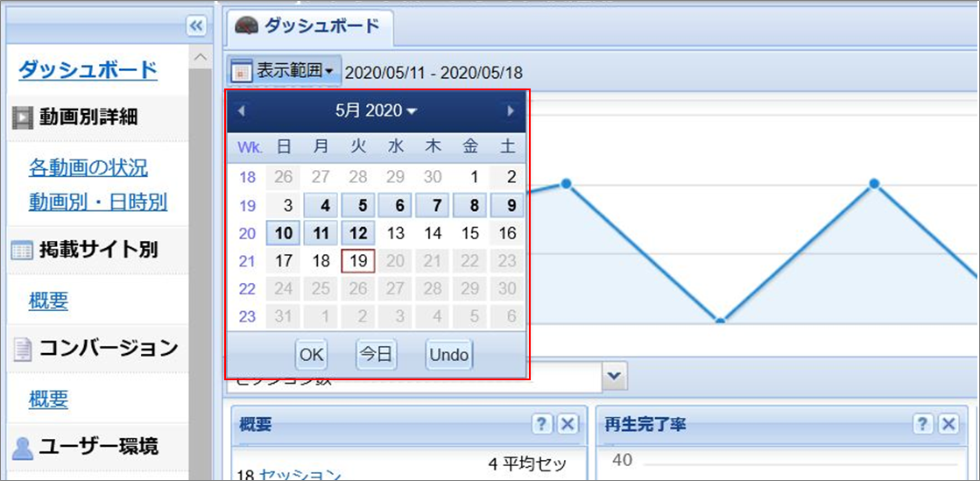Select May 13 in the calendar
980x481 pixels.
pyautogui.click(x=396, y=233)
